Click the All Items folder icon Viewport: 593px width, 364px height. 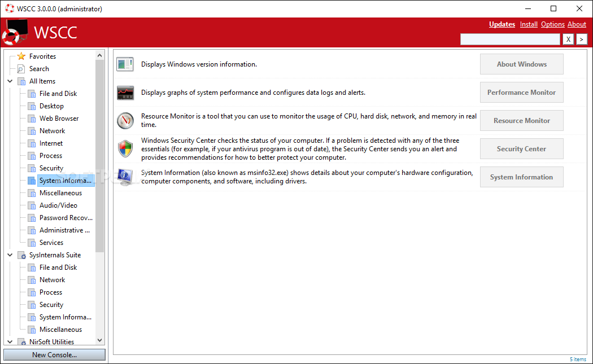coord(21,81)
